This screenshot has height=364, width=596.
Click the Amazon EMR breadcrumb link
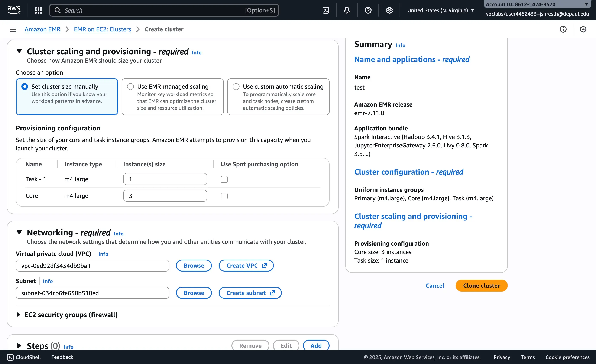[42, 29]
